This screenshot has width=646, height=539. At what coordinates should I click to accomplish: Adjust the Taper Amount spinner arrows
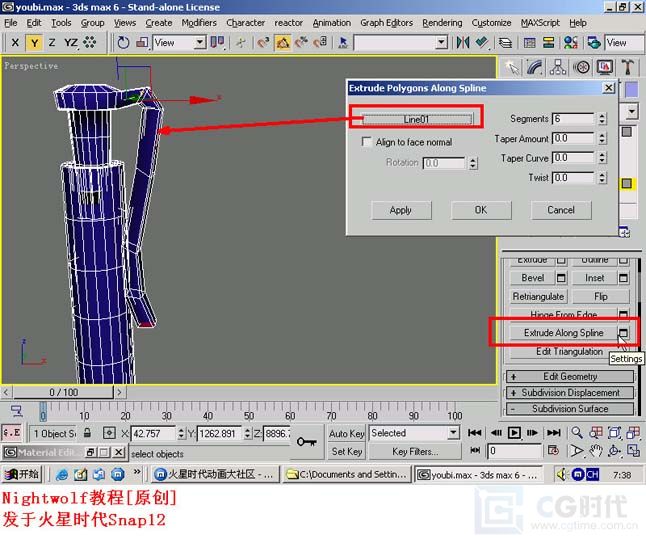click(602, 138)
